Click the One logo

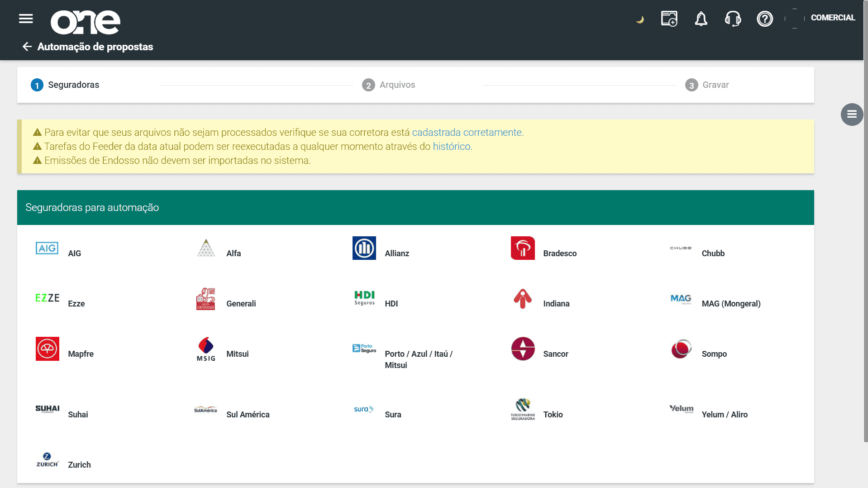(x=86, y=22)
